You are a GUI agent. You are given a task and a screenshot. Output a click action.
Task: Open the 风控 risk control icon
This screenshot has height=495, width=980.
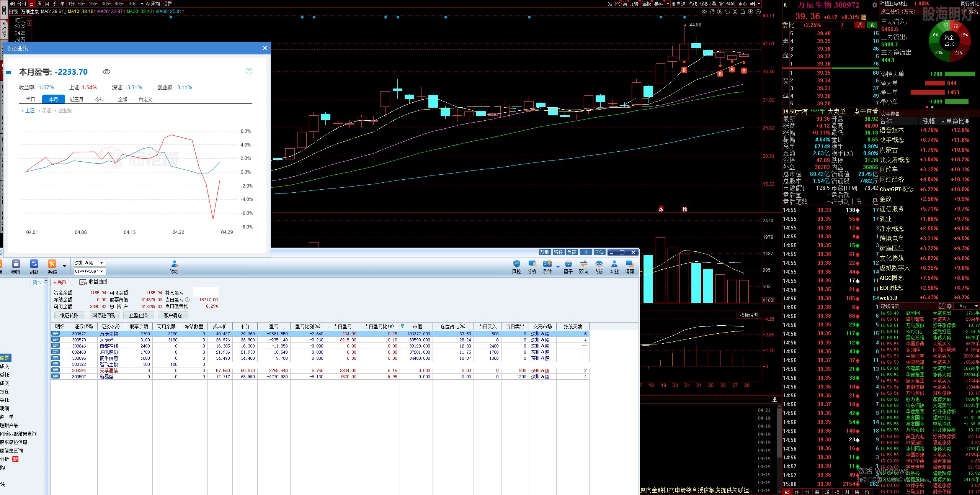coord(517,264)
